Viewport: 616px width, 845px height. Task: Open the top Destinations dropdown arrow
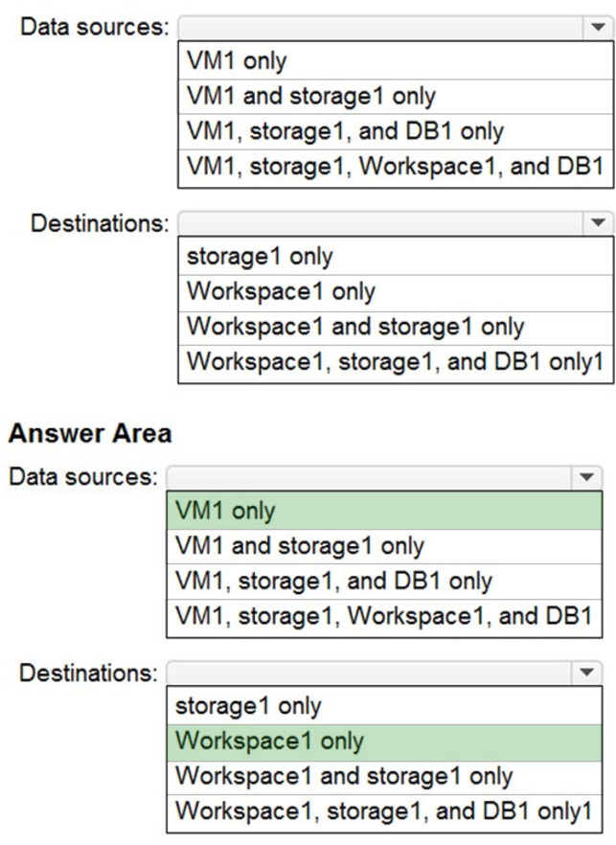594,224
